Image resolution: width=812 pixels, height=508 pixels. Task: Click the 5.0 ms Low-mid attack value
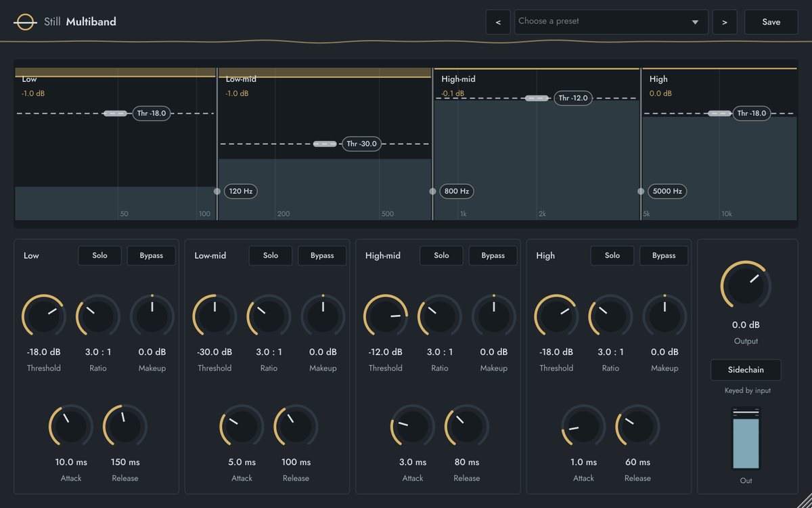click(242, 462)
